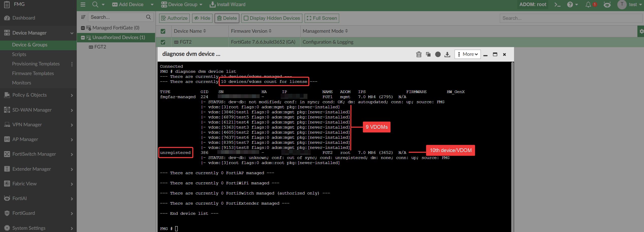
Task: Click the console vertical scrollbar
Action: point(512,147)
